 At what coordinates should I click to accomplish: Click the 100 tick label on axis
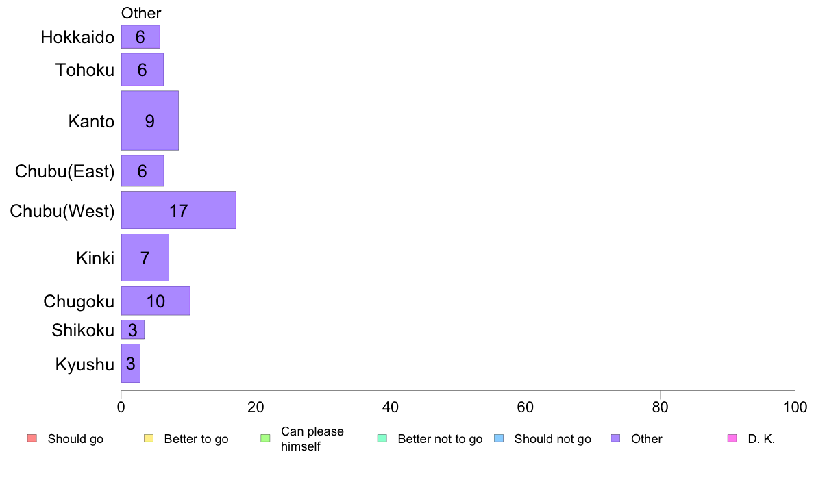coord(795,407)
